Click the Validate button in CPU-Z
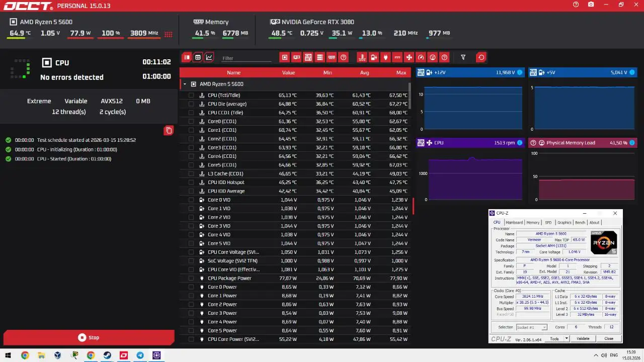Screen dimensions: 644x362 point(583,338)
